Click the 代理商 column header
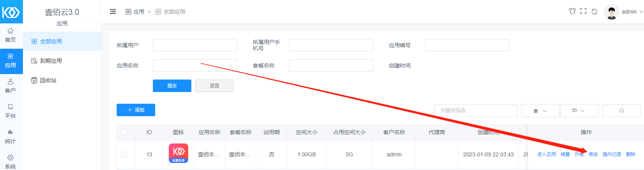Image resolution: width=644 pixels, height=170 pixels. 437,132
